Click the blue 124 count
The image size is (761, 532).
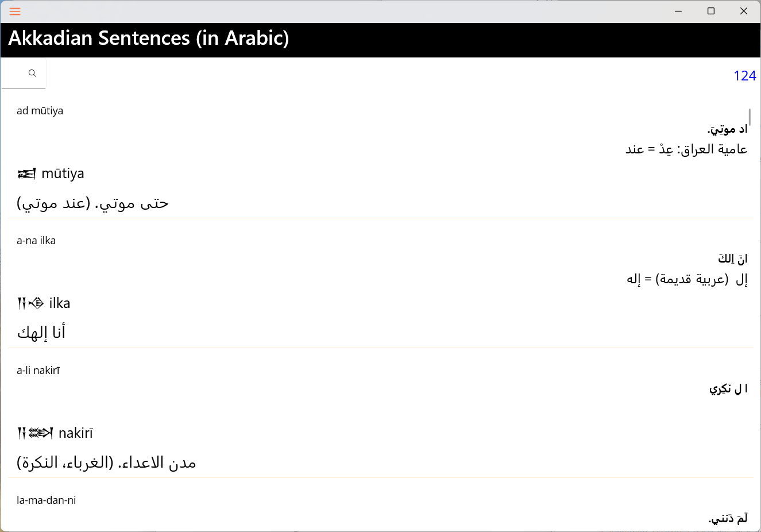744,76
